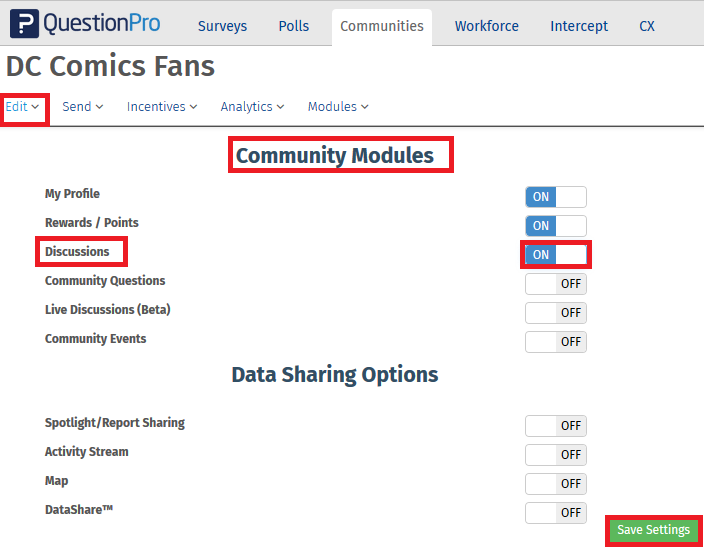Expand the Edit dropdown menu
Screen dimensions: 704x550
click(x=23, y=107)
